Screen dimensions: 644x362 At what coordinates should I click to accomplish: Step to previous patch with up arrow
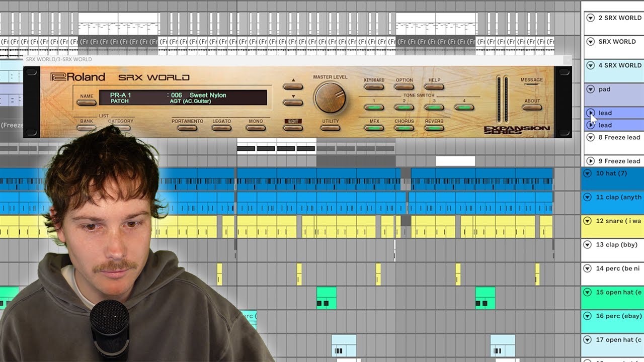293,86
